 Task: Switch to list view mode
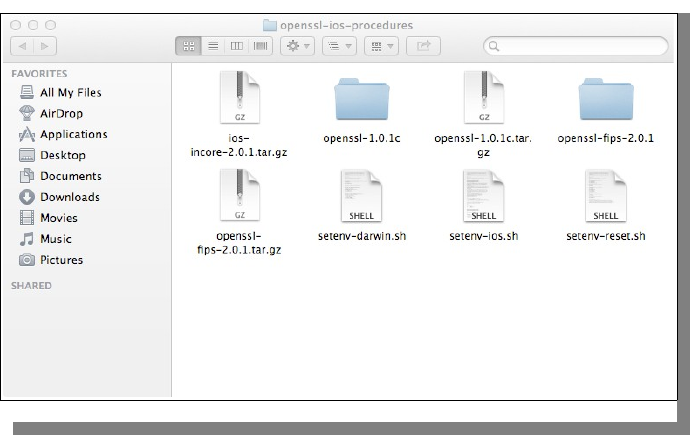pos(213,46)
